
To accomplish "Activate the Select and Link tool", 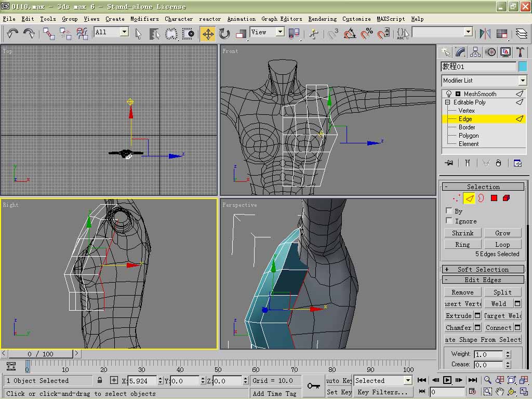I will tap(49, 33).
